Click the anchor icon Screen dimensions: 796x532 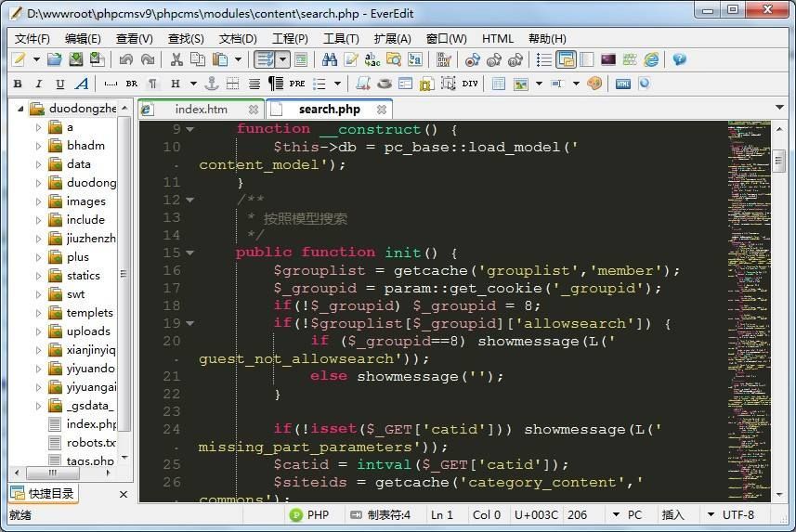coord(212,84)
